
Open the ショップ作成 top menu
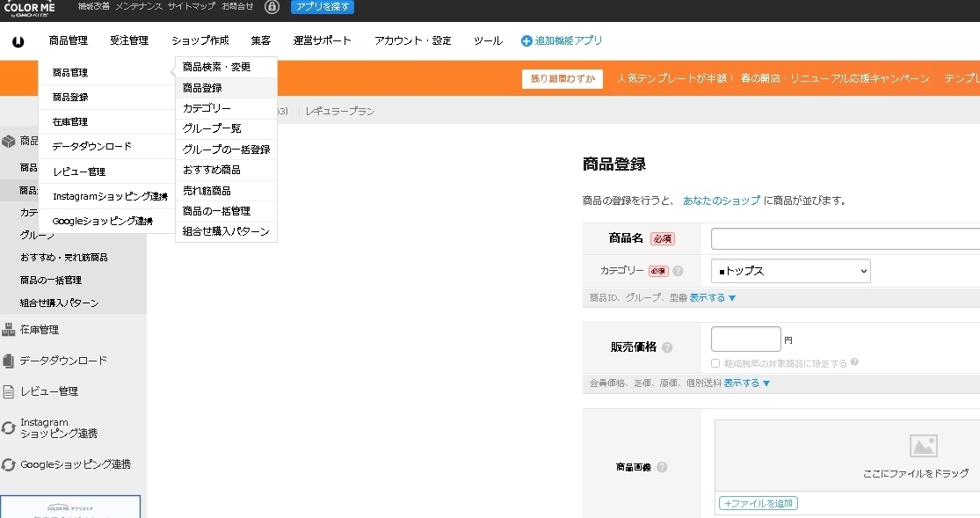[200, 40]
